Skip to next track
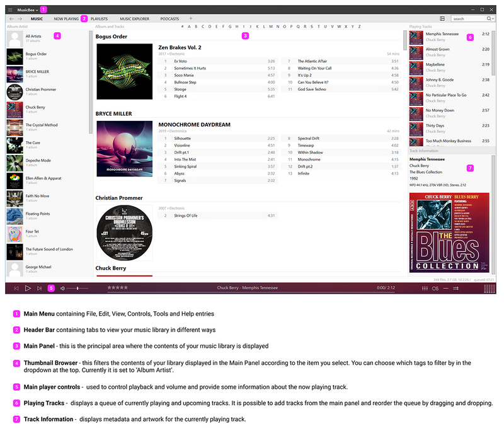 pyautogui.click(x=39, y=289)
